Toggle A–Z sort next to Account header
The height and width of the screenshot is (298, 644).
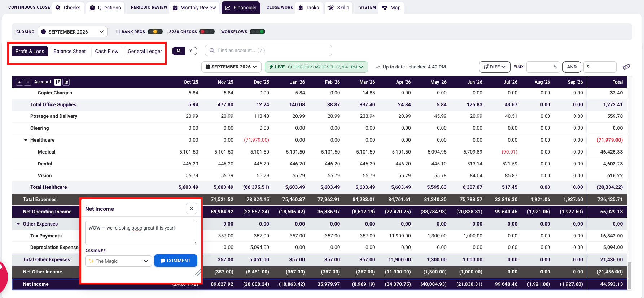[66, 82]
